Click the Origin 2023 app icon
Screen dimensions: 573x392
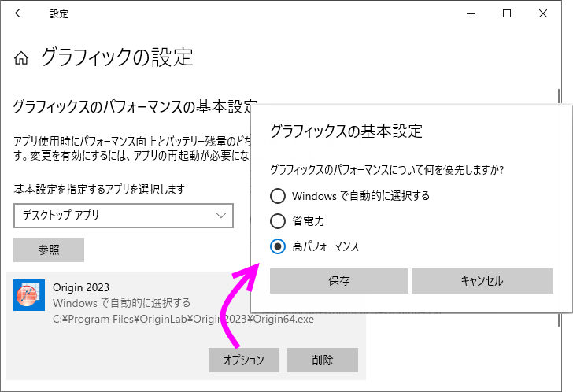(x=29, y=295)
